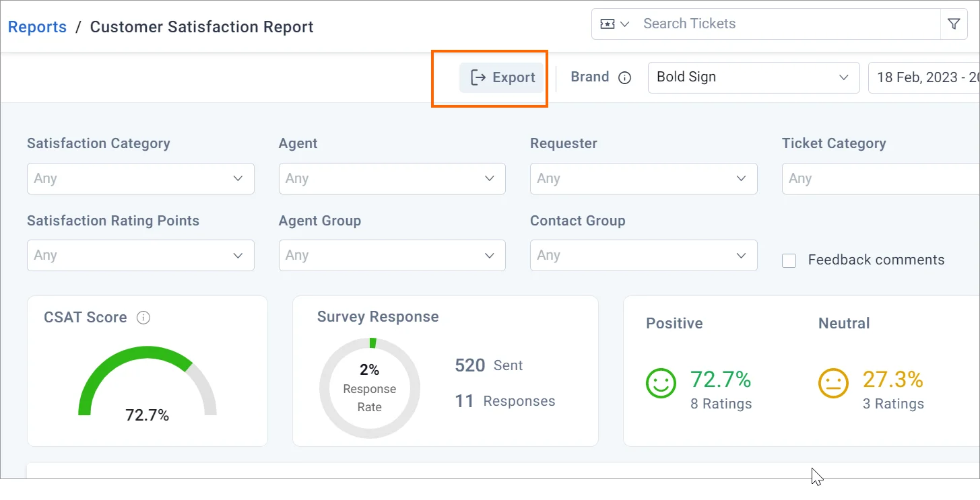The image size is (980, 500).
Task: Open the Contact Group dropdown
Action: 643,255
